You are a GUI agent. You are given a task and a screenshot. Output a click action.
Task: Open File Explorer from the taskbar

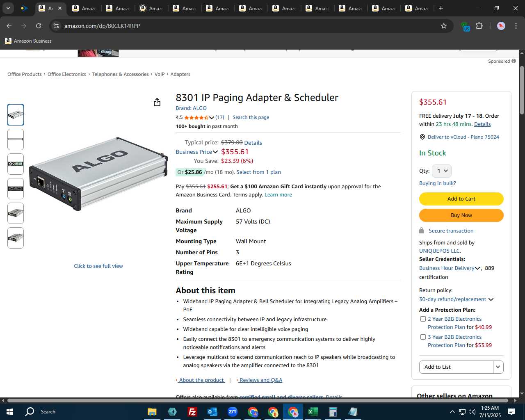click(x=152, y=412)
